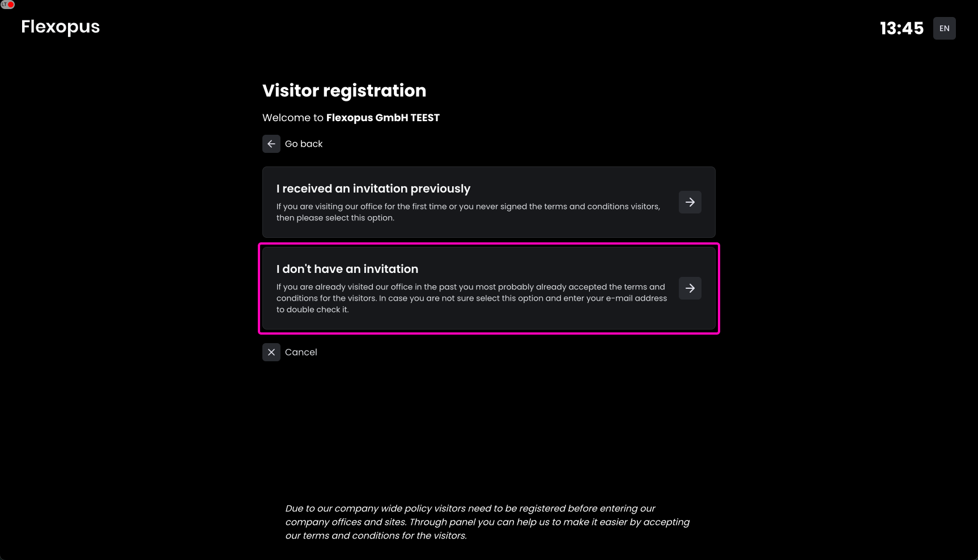Click the arrow beside 'I don't have an invitation'

click(x=690, y=288)
